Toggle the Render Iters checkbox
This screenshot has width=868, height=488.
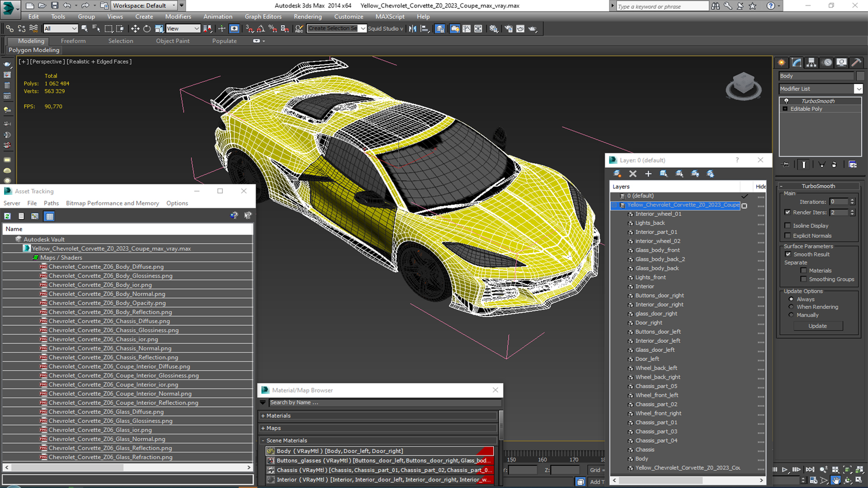point(788,212)
